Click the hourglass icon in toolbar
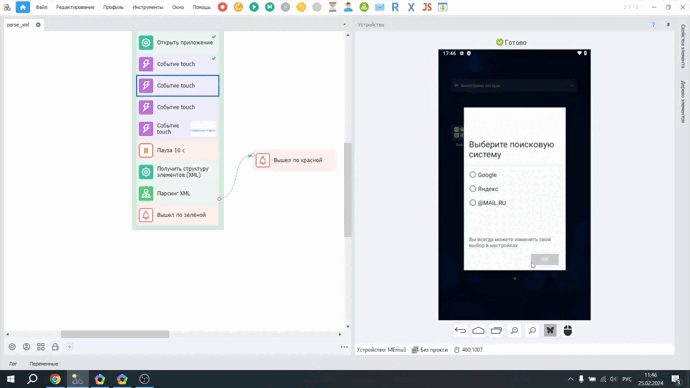This screenshot has height=388, width=690. pyautogui.click(x=333, y=7)
